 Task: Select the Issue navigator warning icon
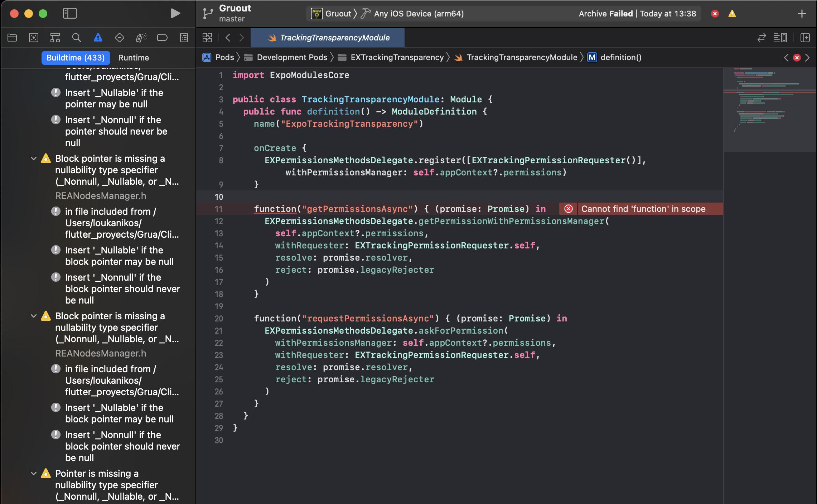pos(98,38)
